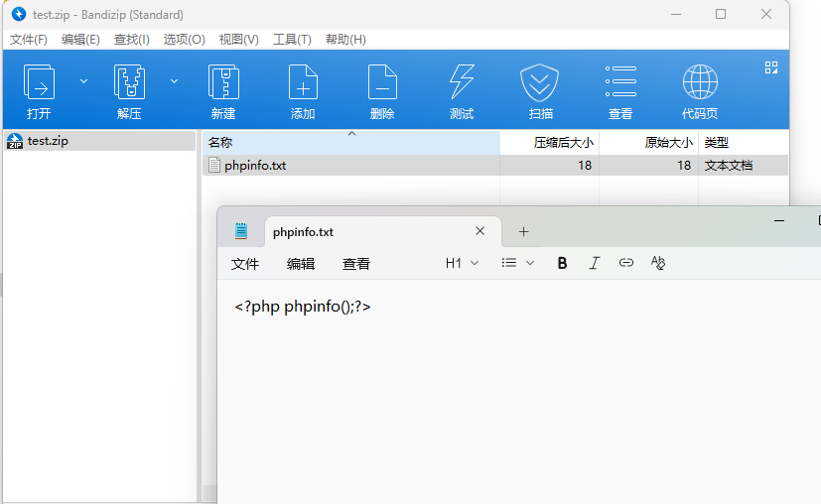Expand the Extract button dropdown arrow
Image resolution: width=821 pixels, height=504 pixels.
tap(174, 80)
